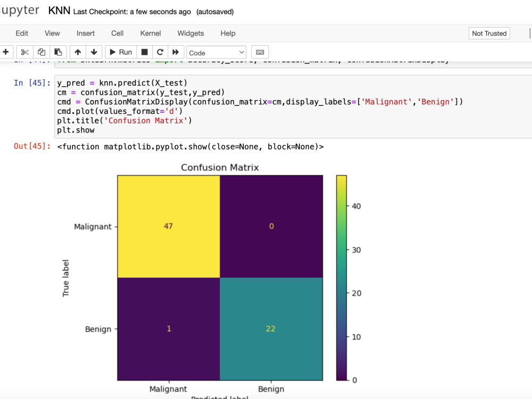Click the plt.title('Confusion Matrix') line
This screenshot has height=399, width=532.
point(124,121)
